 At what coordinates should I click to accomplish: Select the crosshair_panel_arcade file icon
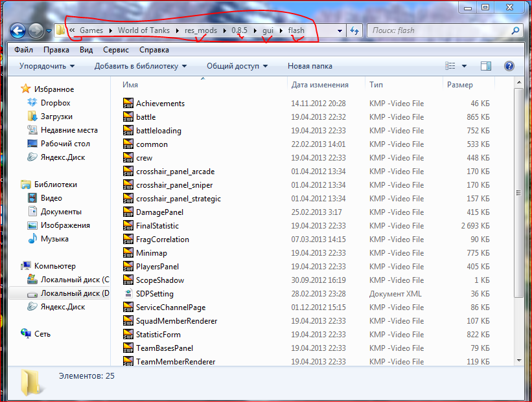click(128, 171)
